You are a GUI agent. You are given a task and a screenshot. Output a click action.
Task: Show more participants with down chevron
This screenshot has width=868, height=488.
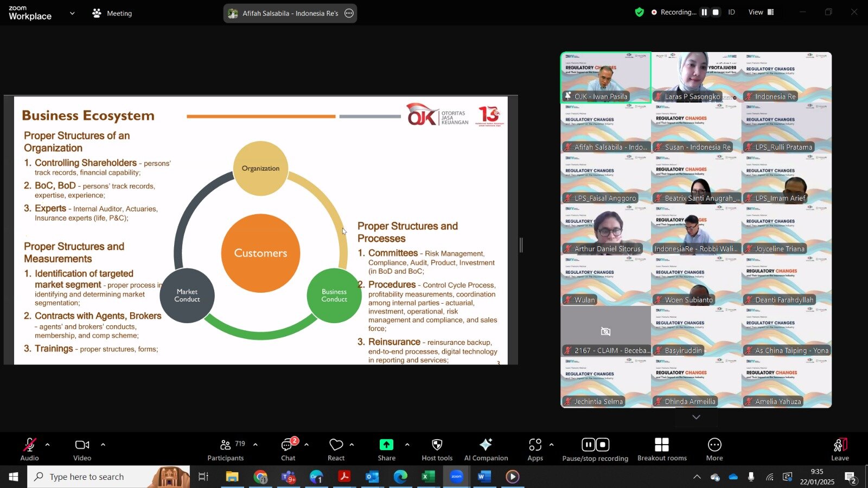coord(696,417)
